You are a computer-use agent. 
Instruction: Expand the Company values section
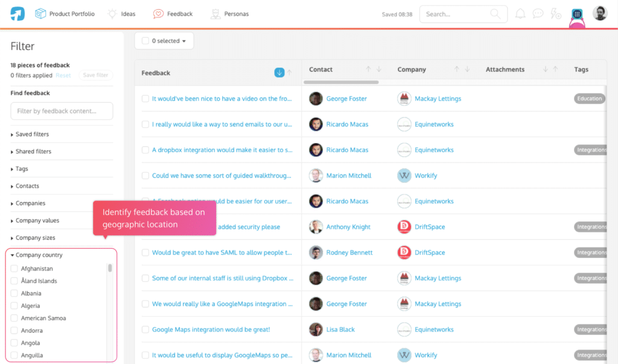(x=36, y=220)
